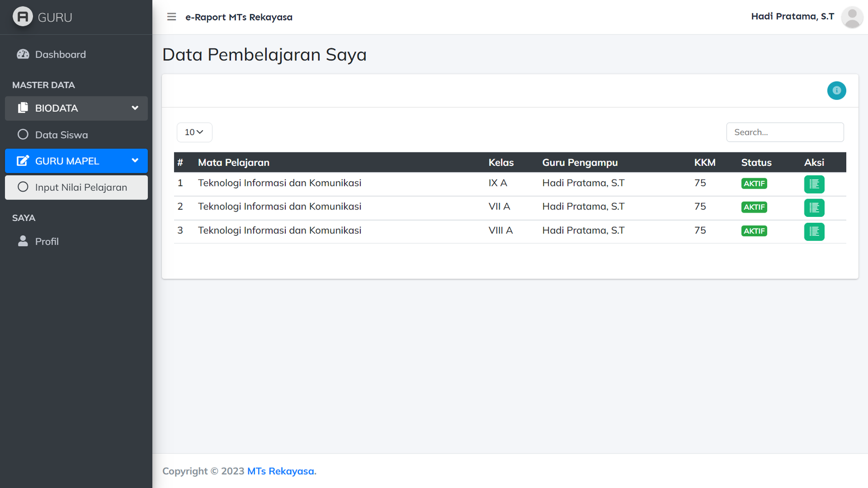Viewport: 868px width, 488px height.
Task: Click the GURU logo icon in sidebar
Action: click(x=23, y=17)
